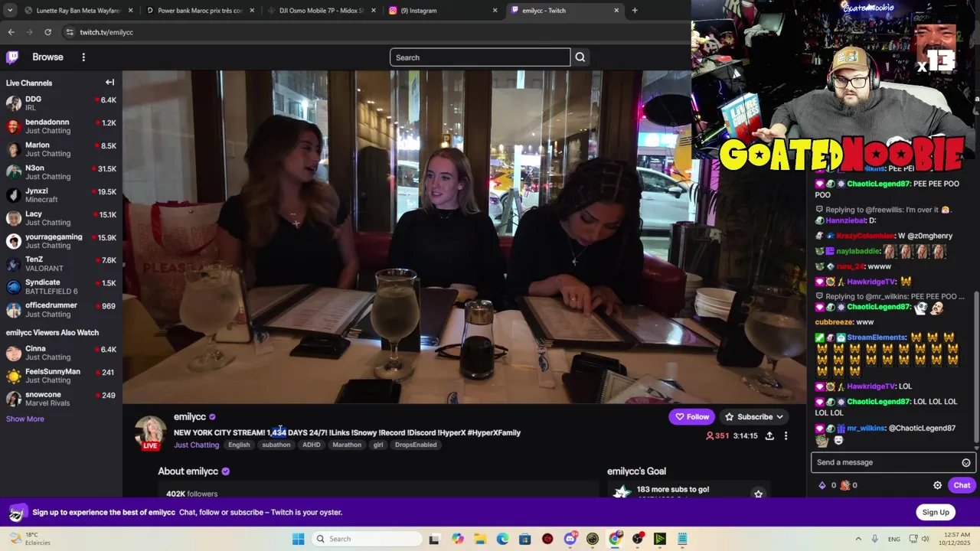Open Syndicate BATTLEFIELD 6 channel
Viewport: 980px width, 551px height.
click(x=61, y=287)
